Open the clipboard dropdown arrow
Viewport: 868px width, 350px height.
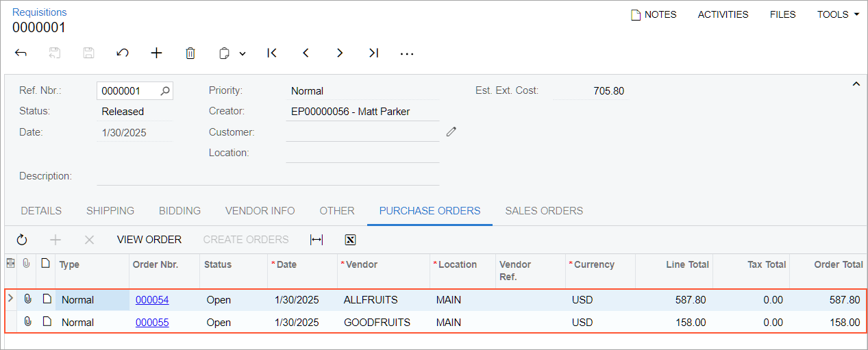tap(243, 53)
